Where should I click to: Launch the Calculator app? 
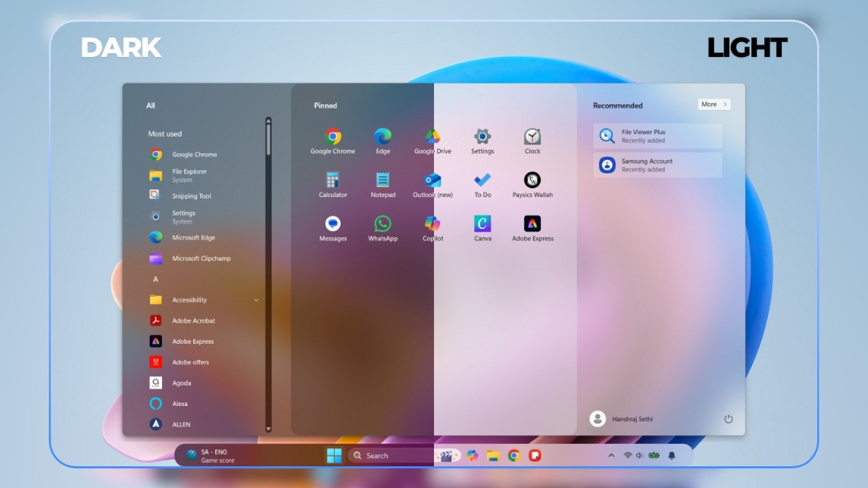(x=333, y=185)
